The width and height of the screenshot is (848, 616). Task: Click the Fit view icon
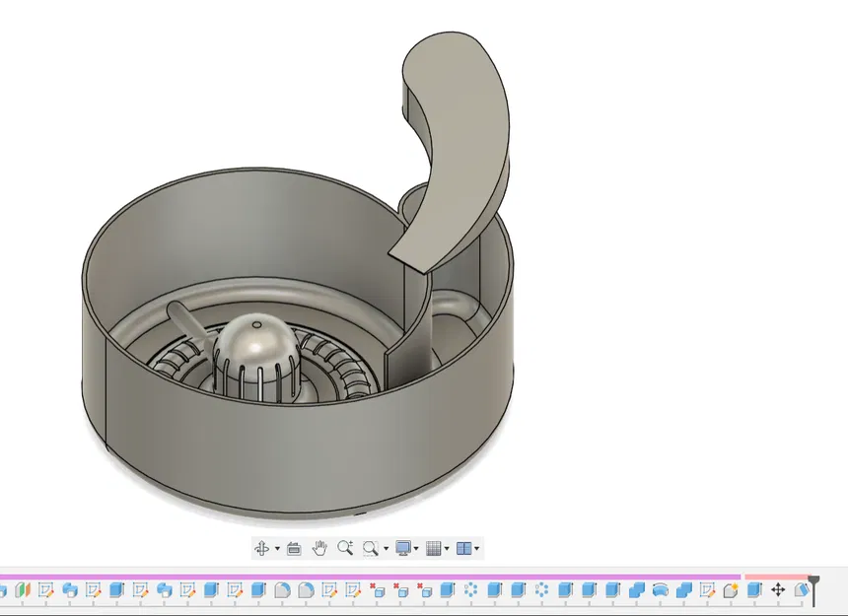371,549
